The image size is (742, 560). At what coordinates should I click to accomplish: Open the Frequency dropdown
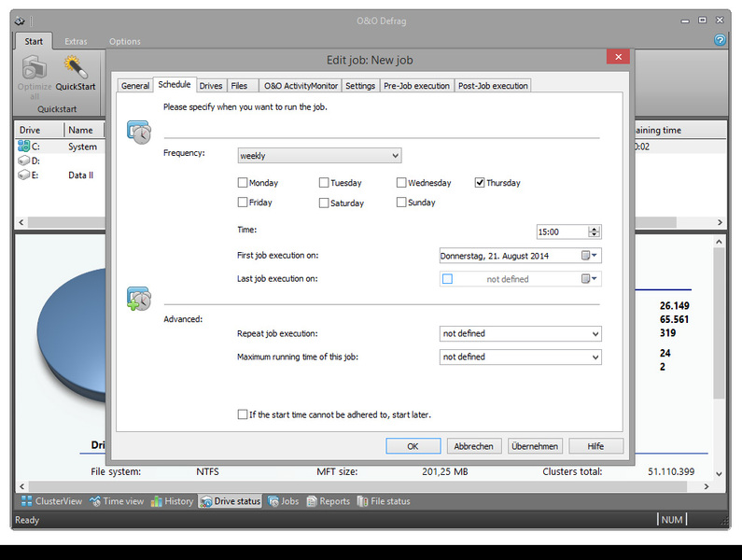(x=319, y=155)
